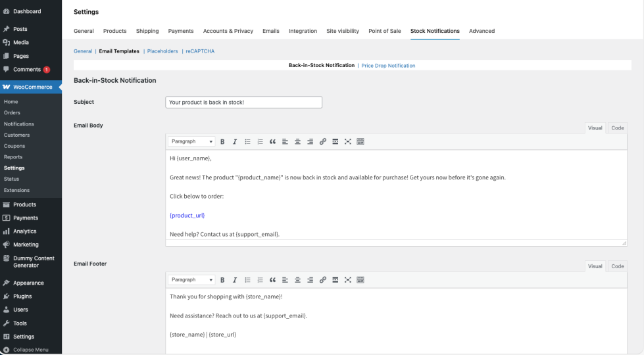Open Plugins in the admin sidebar
This screenshot has height=355, width=644.
(31, 296)
